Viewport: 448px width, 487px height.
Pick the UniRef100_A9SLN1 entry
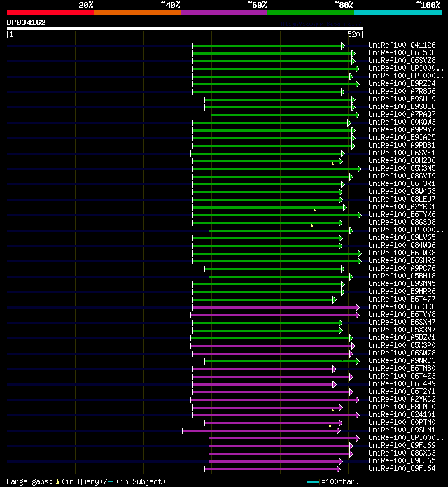click(402, 430)
